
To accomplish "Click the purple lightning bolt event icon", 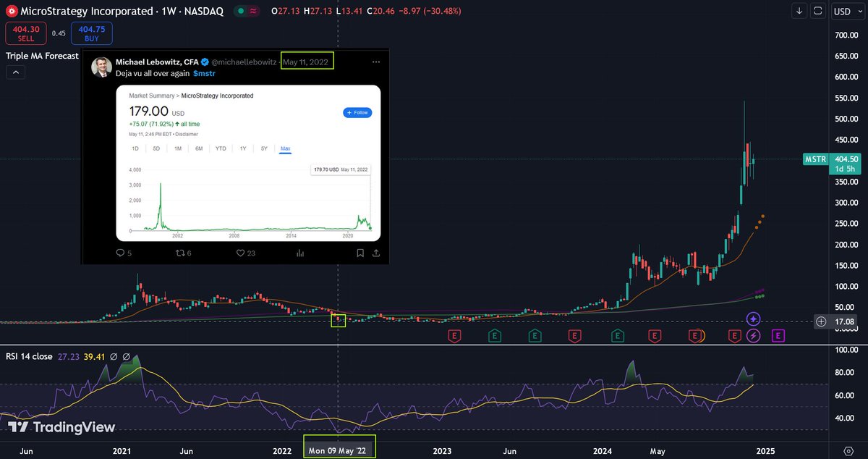I will point(754,335).
